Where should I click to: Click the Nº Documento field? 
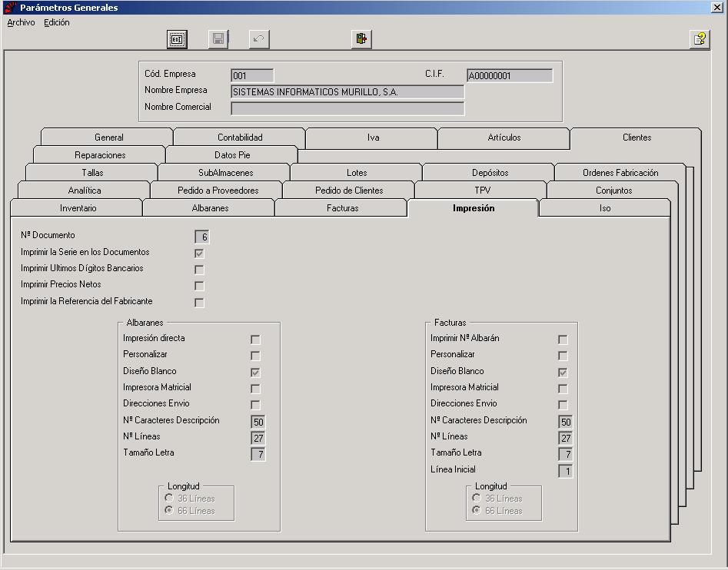click(202, 237)
